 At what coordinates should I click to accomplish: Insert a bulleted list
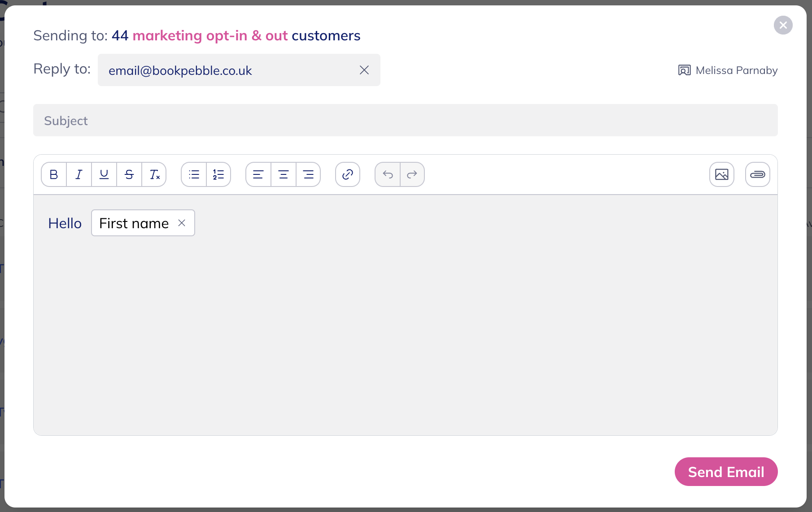click(x=194, y=174)
